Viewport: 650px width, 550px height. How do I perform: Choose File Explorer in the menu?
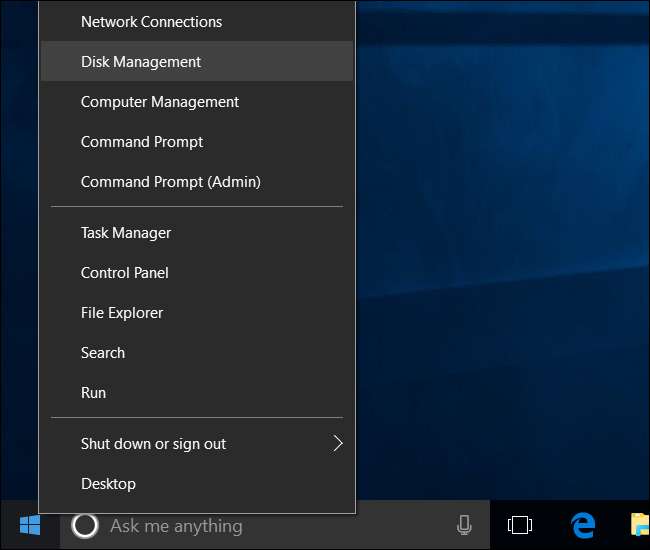(x=122, y=312)
